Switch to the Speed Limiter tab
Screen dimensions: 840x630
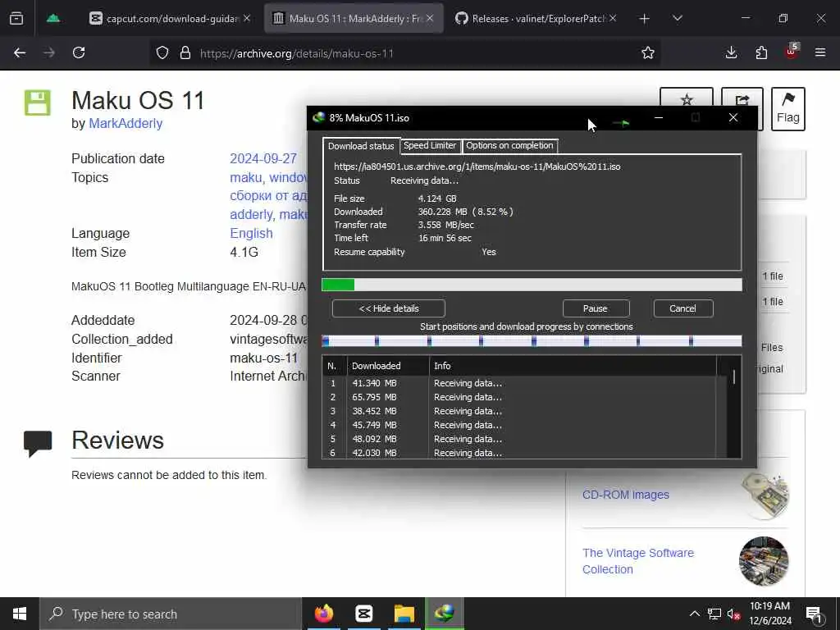430,145
